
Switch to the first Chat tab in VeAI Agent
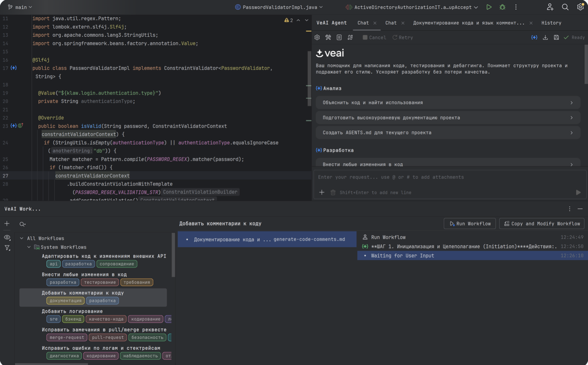point(363,23)
